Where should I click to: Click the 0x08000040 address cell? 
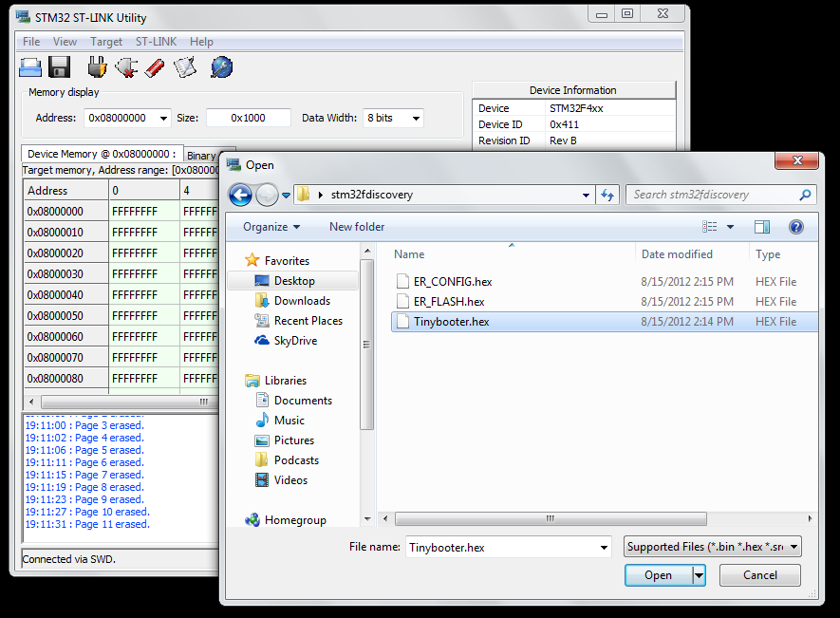click(x=65, y=295)
